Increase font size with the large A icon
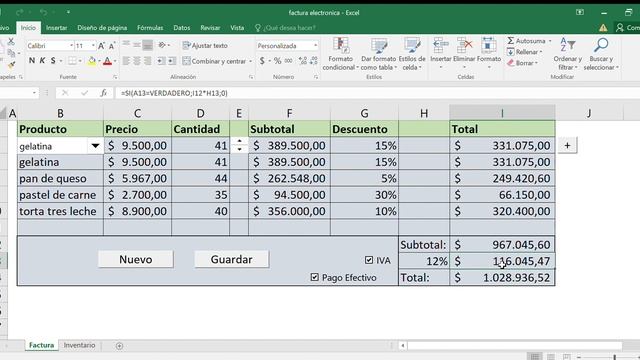Screen dimensions: 640x360 click(x=101, y=46)
